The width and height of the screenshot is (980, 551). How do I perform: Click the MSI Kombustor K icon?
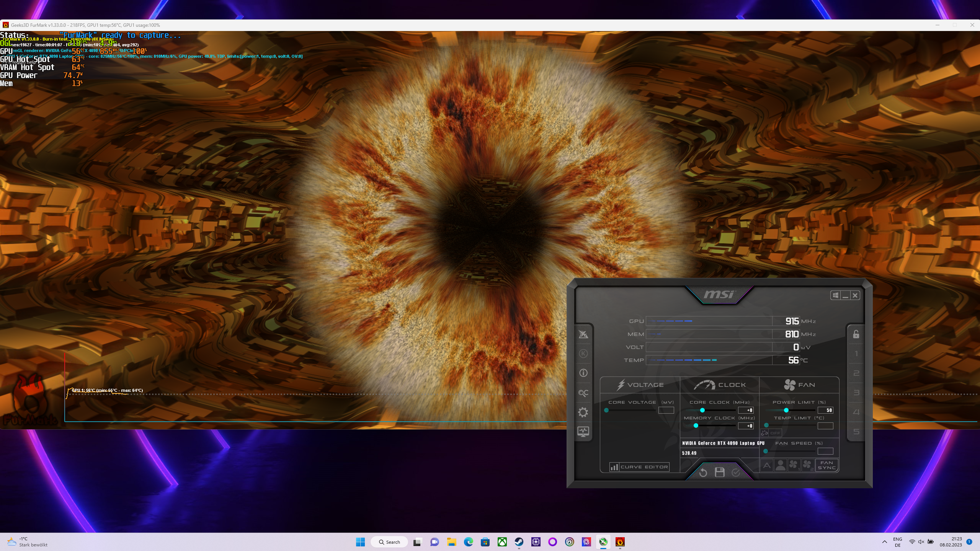pos(583,354)
